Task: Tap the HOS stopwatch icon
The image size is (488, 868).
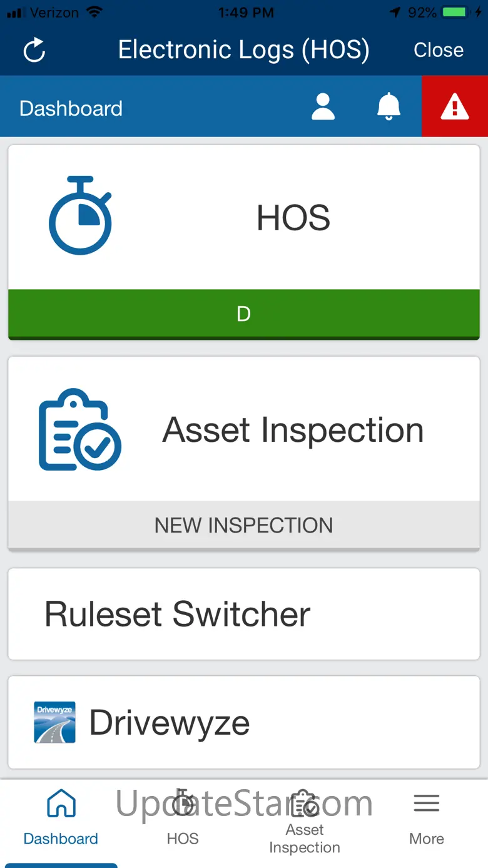Action: point(80,216)
